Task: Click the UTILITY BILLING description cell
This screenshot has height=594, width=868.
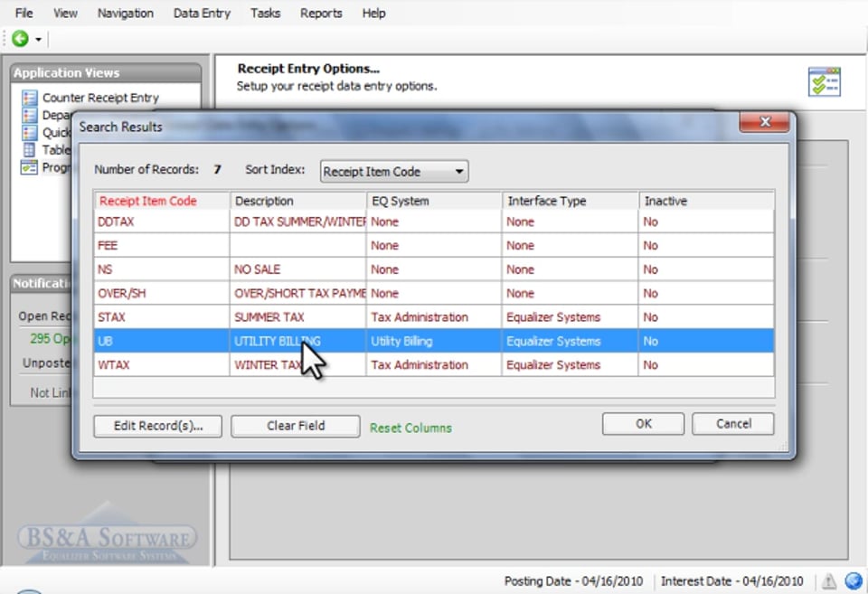Action: [x=298, y=341]
